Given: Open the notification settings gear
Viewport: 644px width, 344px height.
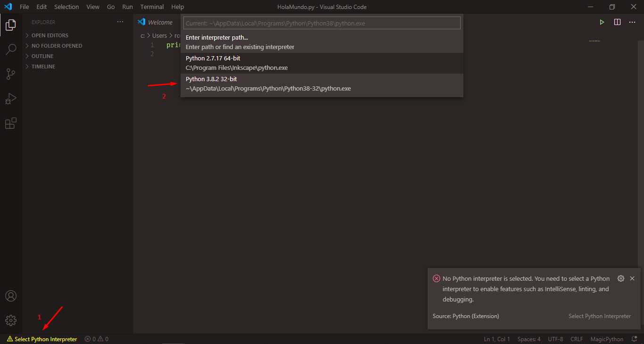Looking at the screenshot, I should pos(621,278).
